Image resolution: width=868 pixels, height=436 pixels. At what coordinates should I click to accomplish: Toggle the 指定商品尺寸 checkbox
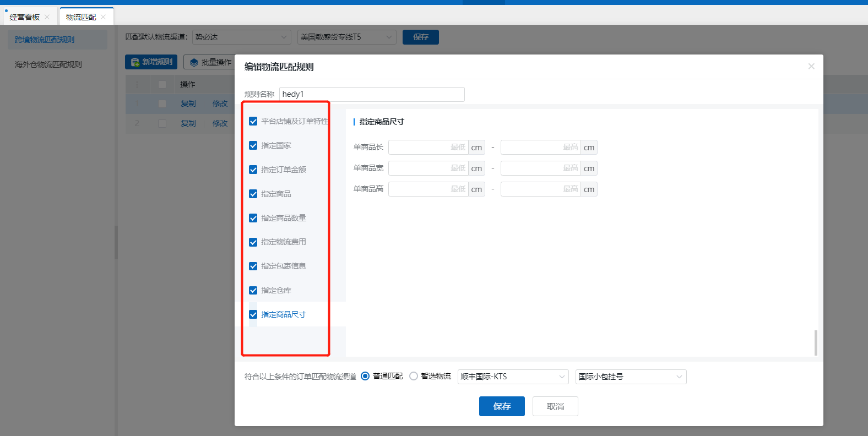tap(253, 314)
